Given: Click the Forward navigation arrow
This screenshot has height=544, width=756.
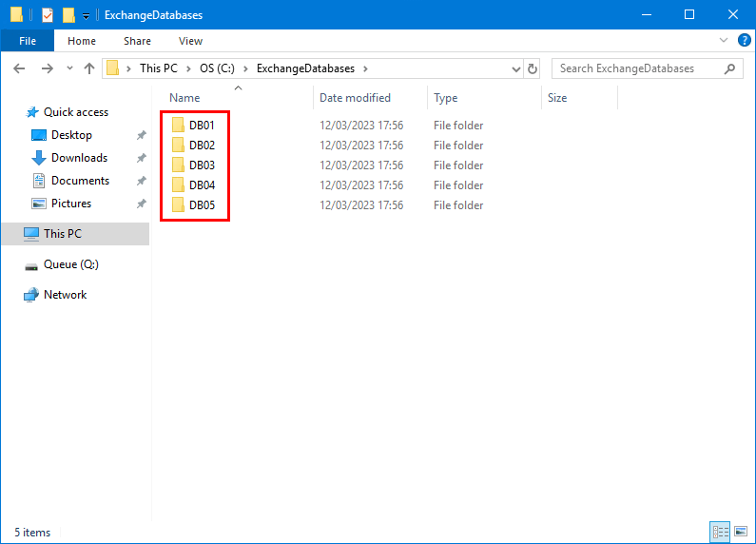Looking at the screenshot, I should click(46, 68).
